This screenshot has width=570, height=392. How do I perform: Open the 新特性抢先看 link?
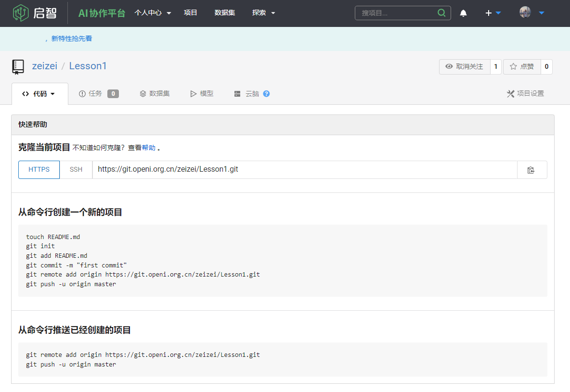pyautogui.click(x=72, y=38)
